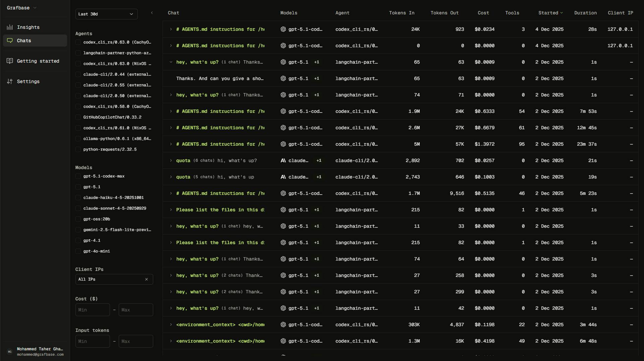Open the Thanks. And can you give a sho… chat
644x361 pixels.
click(x=220, y=78)
